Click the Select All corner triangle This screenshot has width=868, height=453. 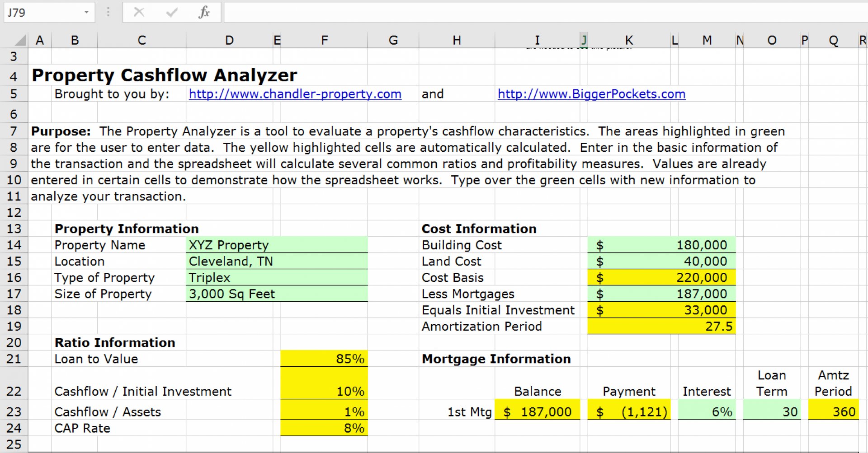click(x=19, y=41)
